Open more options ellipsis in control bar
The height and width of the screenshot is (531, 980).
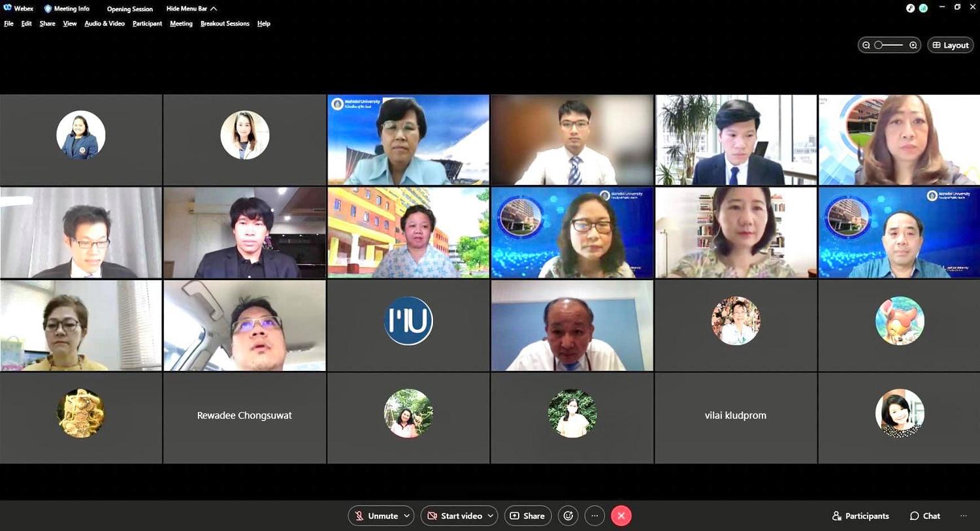pyautogui.click(x=595, y=516)
